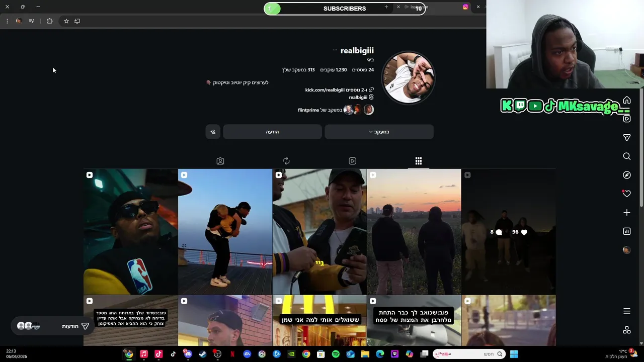Open Discord from the taskbar
644x362 pixels.
click(x=188, y=354)
